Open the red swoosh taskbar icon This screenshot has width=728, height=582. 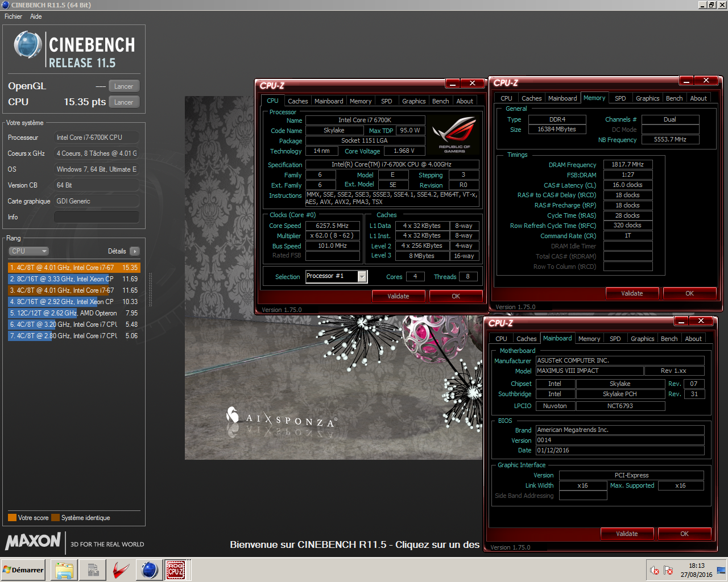121,570
